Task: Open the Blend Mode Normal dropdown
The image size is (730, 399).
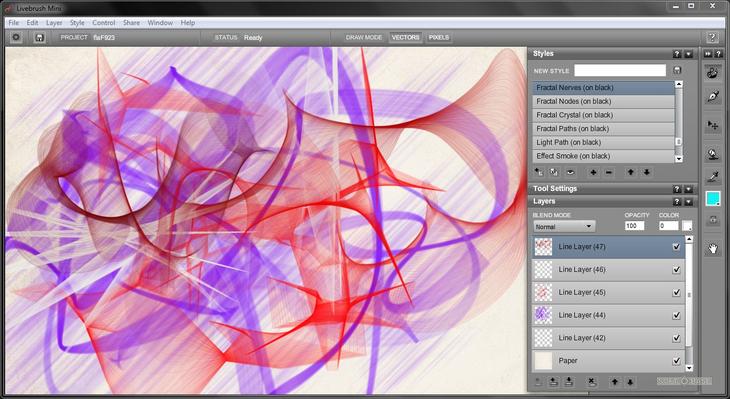Action: 564,227
